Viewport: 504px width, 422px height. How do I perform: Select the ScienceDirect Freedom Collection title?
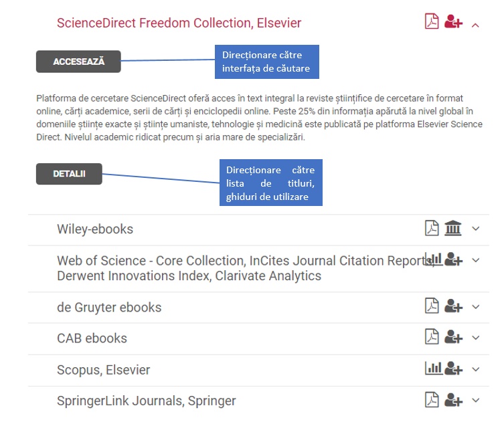coord(179,23)
